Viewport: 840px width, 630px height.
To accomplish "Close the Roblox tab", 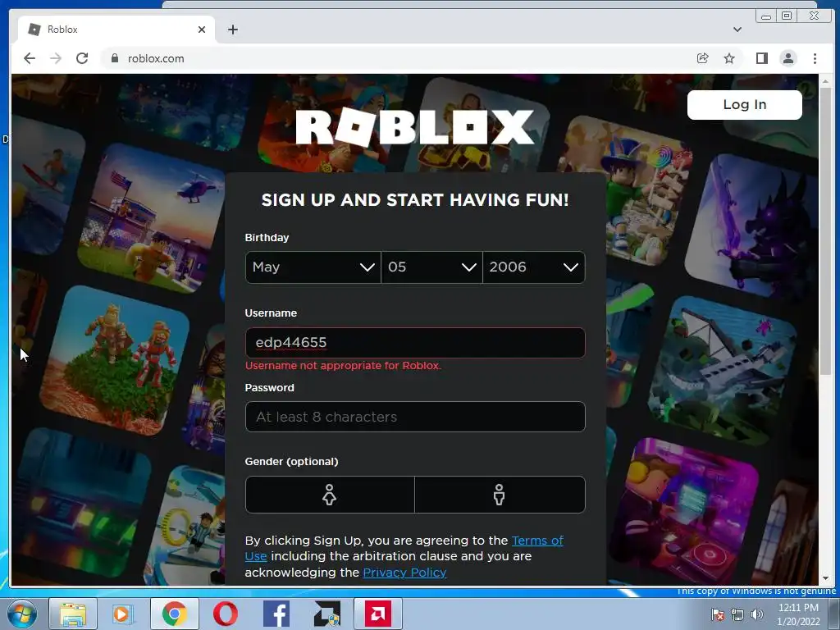I will [202, 30].
